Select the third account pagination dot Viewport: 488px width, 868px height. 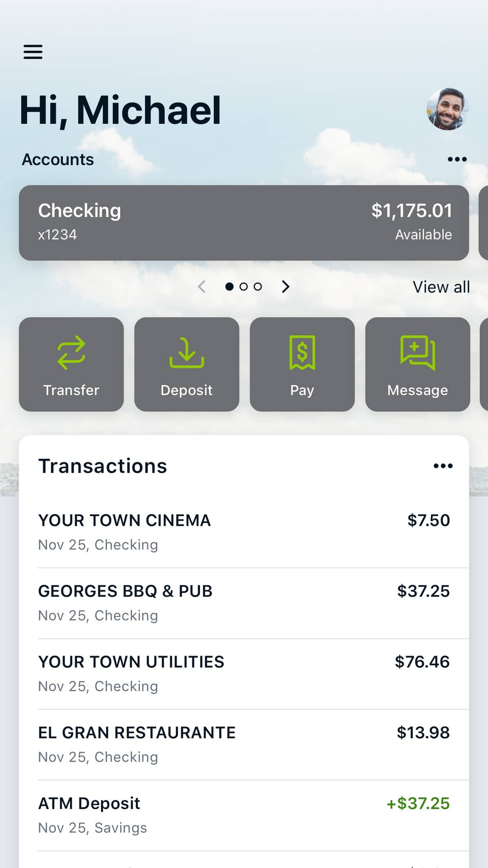(x=258, y=287)
